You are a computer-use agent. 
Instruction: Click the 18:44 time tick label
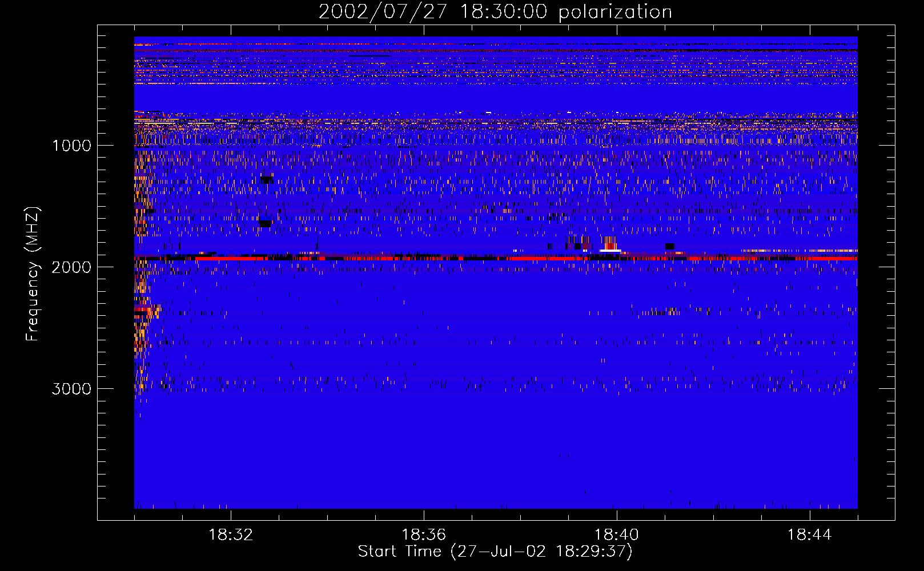[810, 535]
